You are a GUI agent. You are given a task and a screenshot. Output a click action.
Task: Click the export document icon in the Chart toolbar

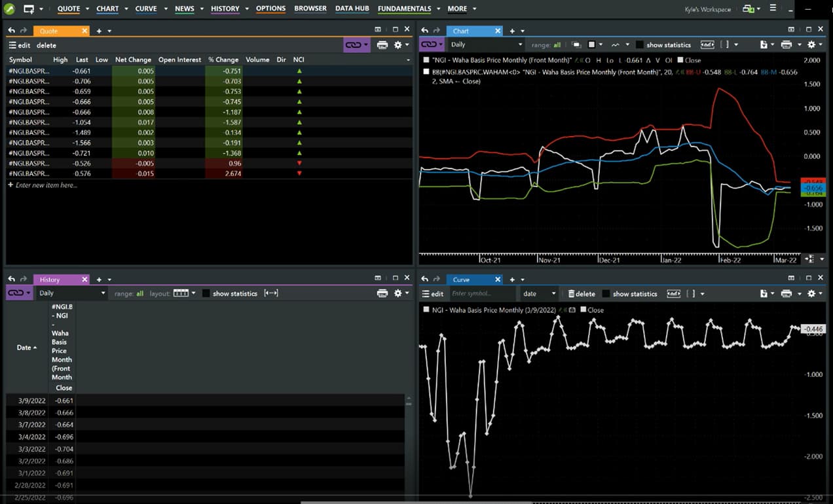[764, 45]
